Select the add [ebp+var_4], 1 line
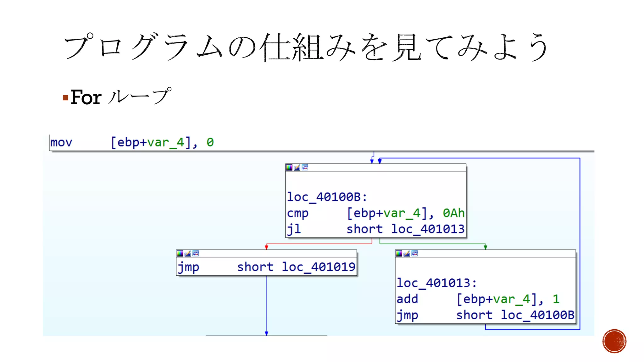644x362 pixels. pos(478,299)
